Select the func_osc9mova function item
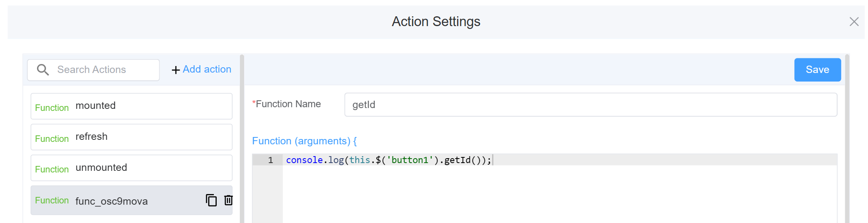Image resolution: width=868 pixels, height=223 pixels. pos(118,201)
